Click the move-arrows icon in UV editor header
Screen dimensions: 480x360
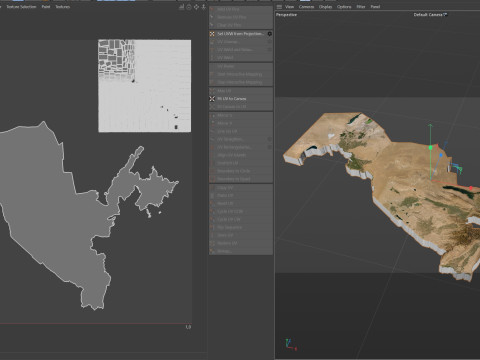196,7
